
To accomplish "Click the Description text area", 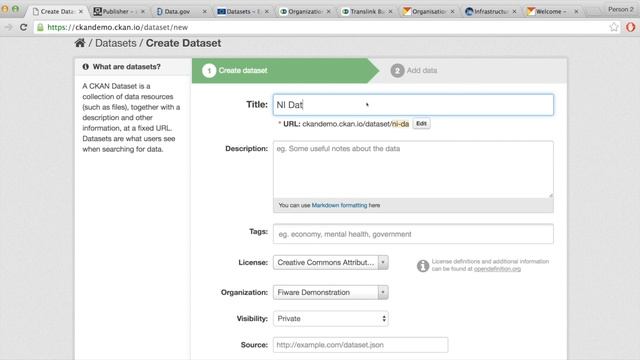I will pos(413,169).
